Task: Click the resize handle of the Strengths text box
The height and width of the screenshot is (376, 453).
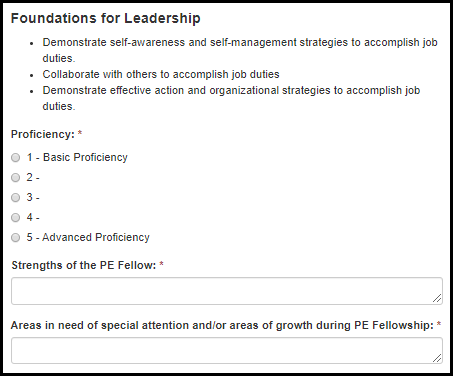Action: pos(437,298)
